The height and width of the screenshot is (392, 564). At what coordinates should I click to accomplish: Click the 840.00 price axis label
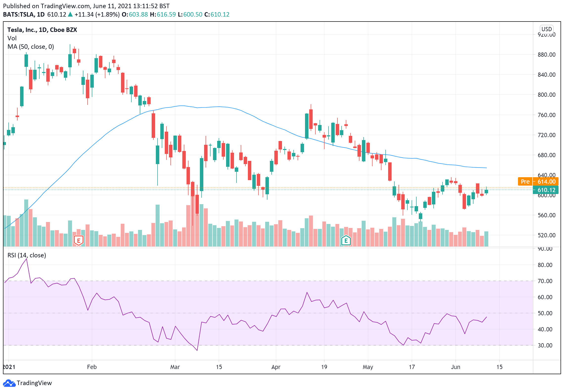click(546, 74)
